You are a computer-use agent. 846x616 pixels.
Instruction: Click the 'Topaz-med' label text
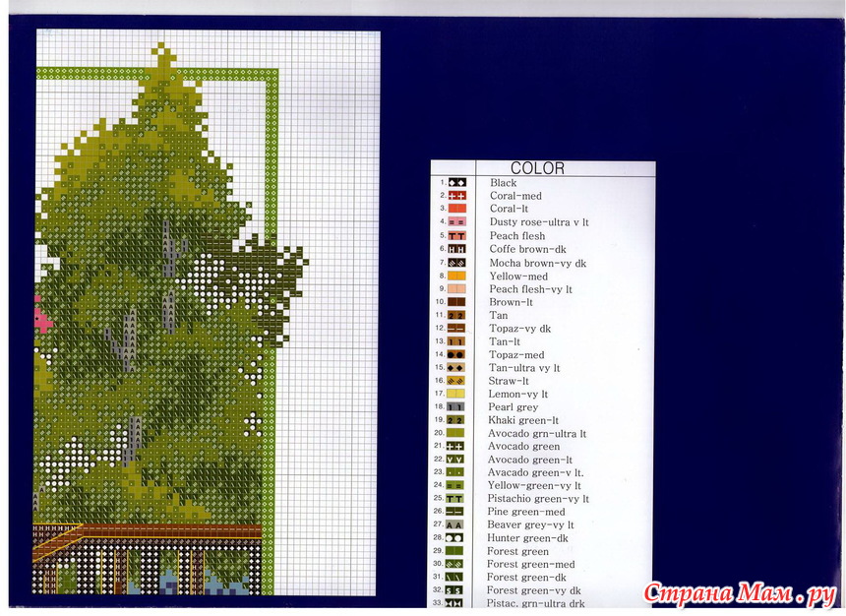(516, 355)
